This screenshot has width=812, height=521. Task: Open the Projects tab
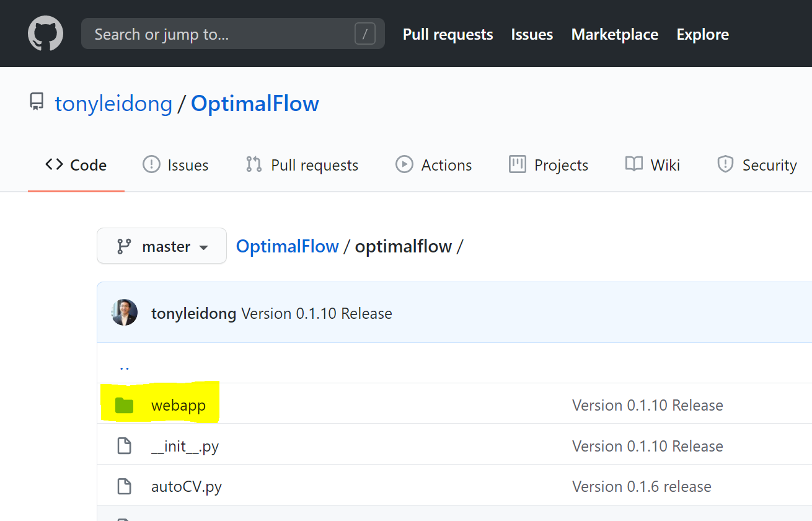coord(548,165)
